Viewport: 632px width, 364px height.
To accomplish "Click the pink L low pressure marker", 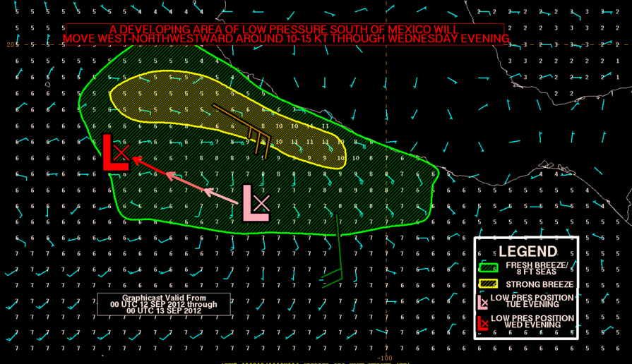I will [x=256, y=203].
